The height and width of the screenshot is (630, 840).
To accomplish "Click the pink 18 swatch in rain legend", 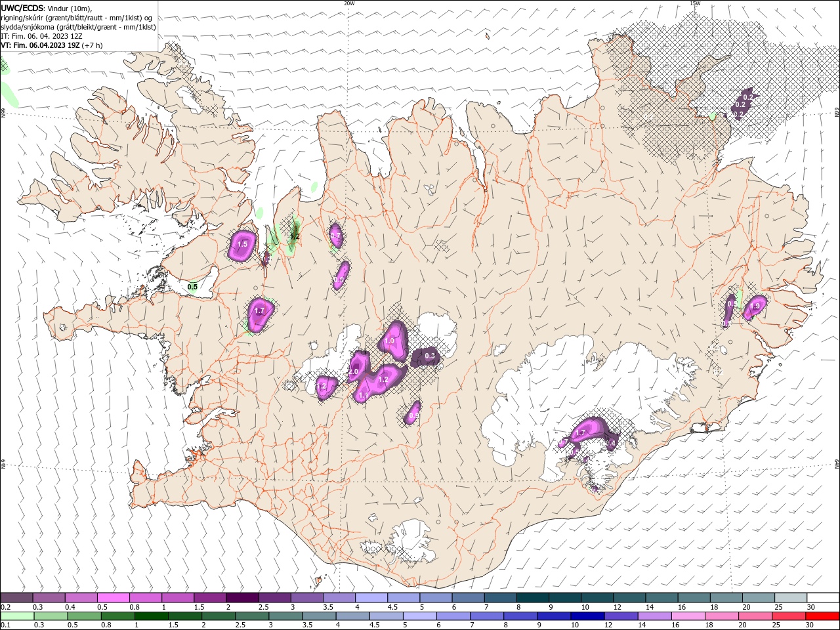I will tap(721, 616).
